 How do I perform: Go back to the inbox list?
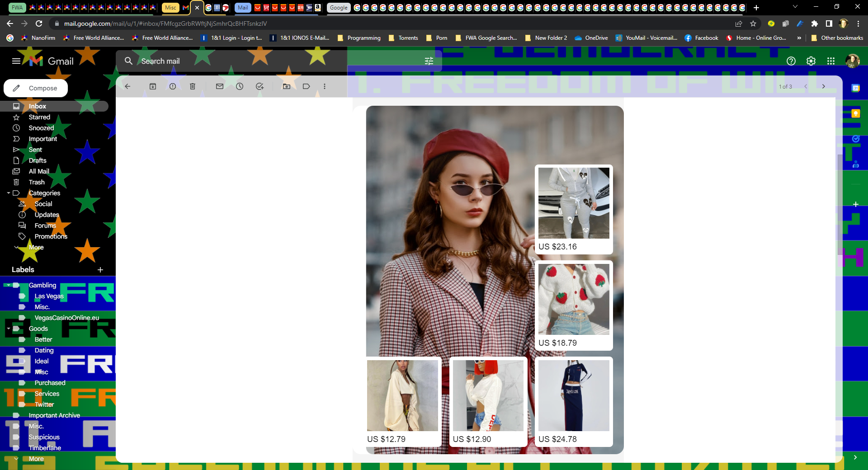coord(127,86)
